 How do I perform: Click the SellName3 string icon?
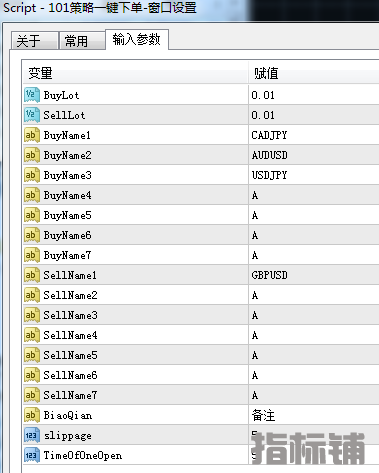point(32,315)
